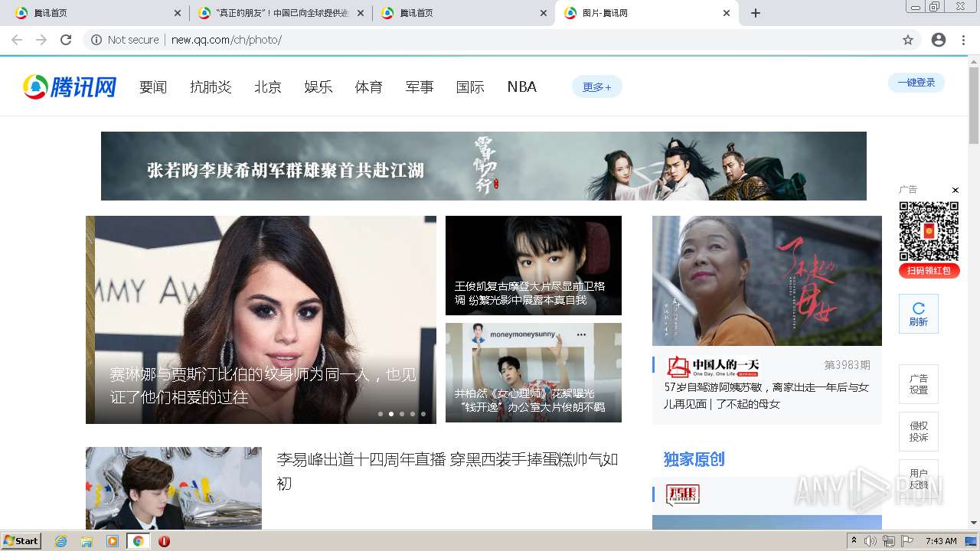Screen dimensions: 980x551
Task: Close the QR code ad with X
Action: [x=955, y=190]
